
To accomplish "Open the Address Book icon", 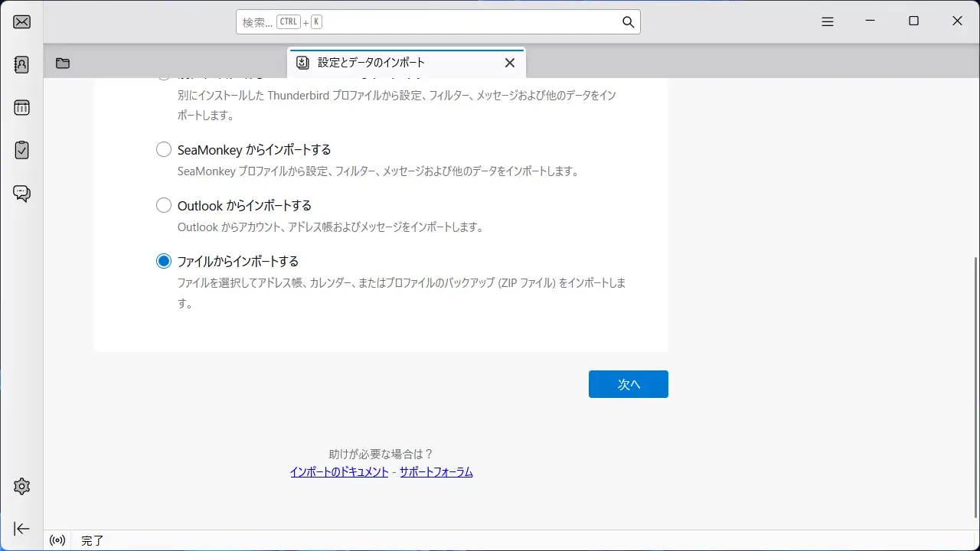I will point(22,64).
